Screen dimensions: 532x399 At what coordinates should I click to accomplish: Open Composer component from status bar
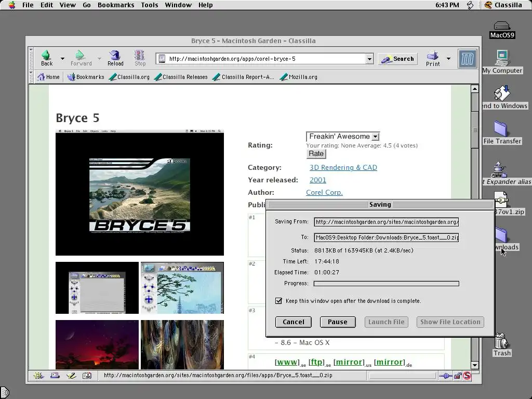(x=71, y=376)
